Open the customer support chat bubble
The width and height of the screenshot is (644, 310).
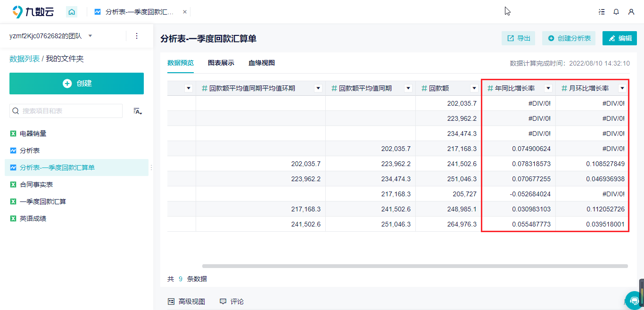point(635,300)
